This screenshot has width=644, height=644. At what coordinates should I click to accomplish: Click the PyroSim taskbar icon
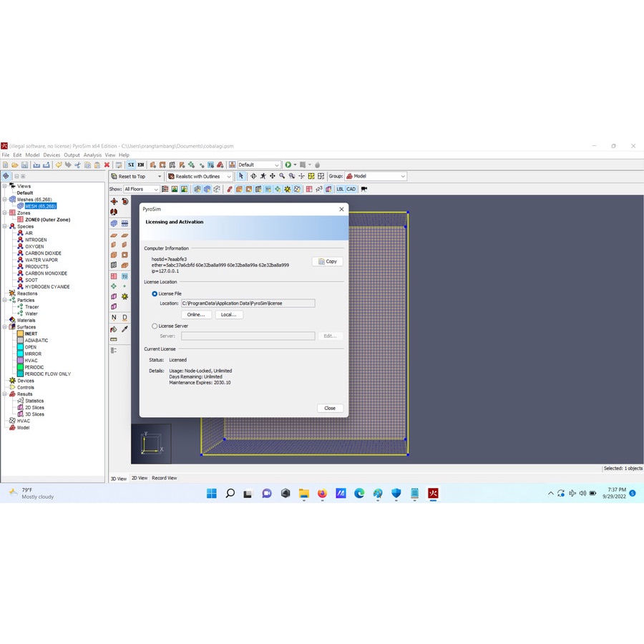click(433, 493)
